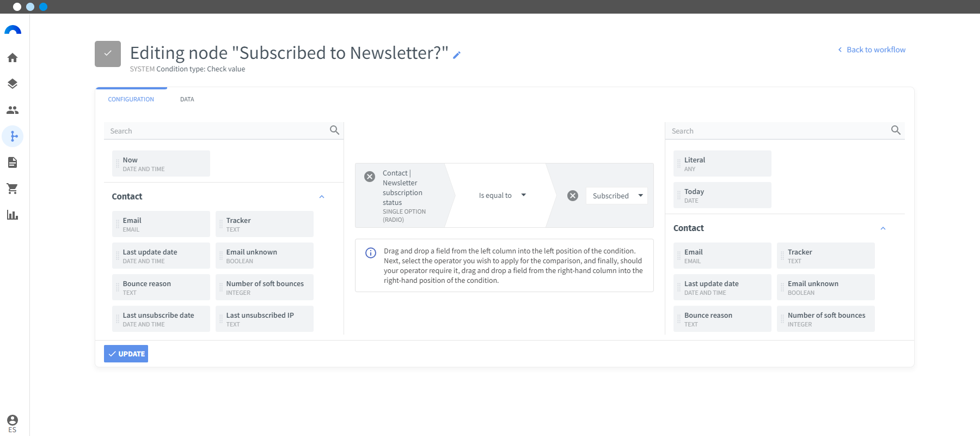Open the Subscribed value dropdown
Image resolution: width=980 pixels, height=436 pixels.
617,196
